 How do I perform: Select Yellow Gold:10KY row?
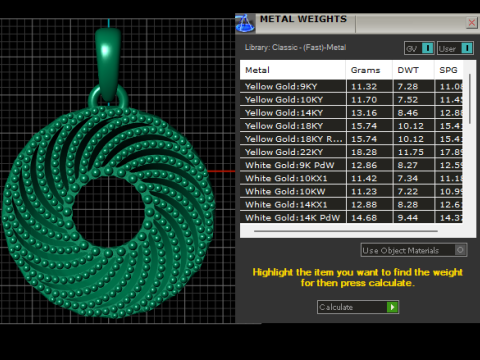[351, 100]
